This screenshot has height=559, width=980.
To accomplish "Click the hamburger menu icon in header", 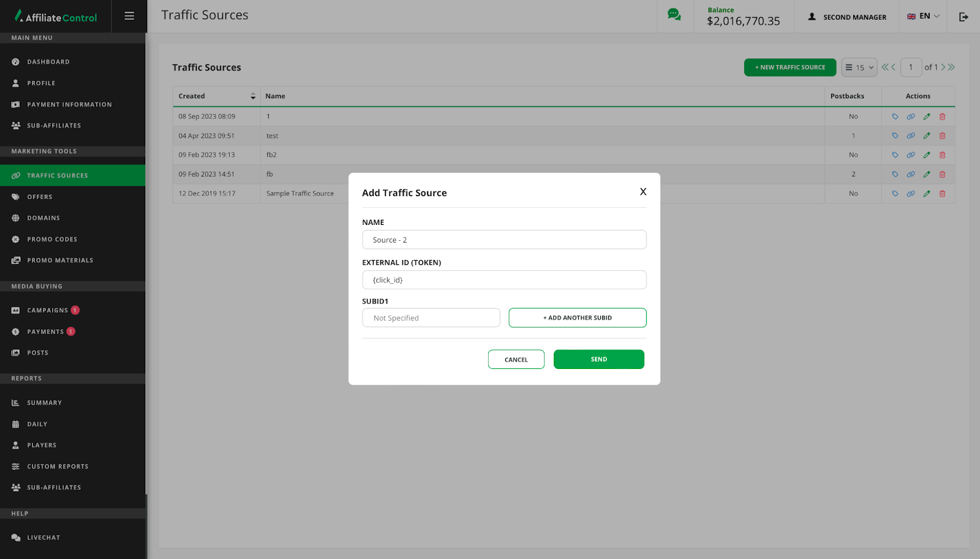I will (129, 16).
